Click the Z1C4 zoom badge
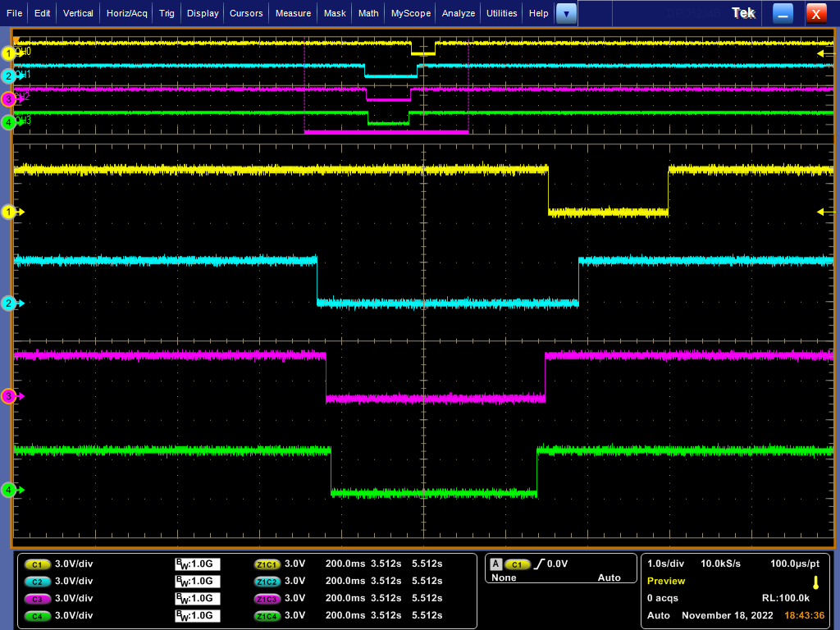The width and height of the screenshot is (840, 630). pyautogui.click(x=267, y=616)
